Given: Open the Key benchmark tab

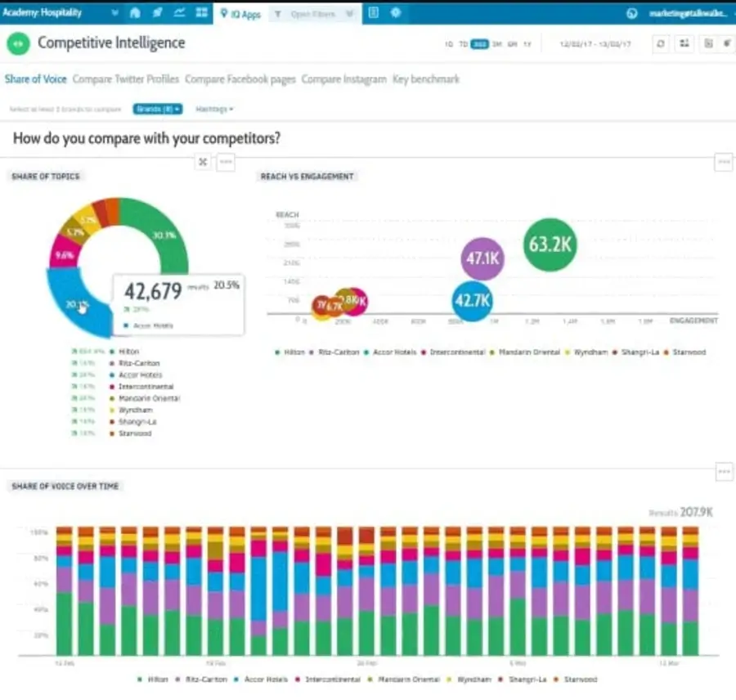Looking at the screenshot, I should point(425,79).
